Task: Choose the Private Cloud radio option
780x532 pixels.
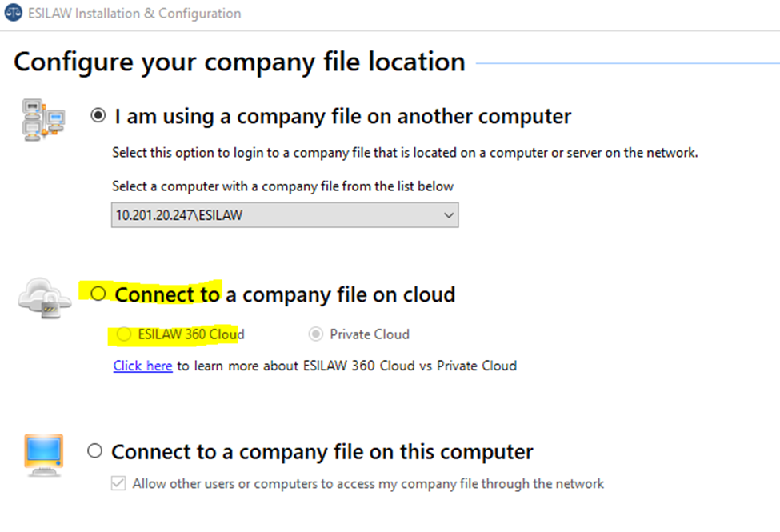Action: [x=315, y=334]
